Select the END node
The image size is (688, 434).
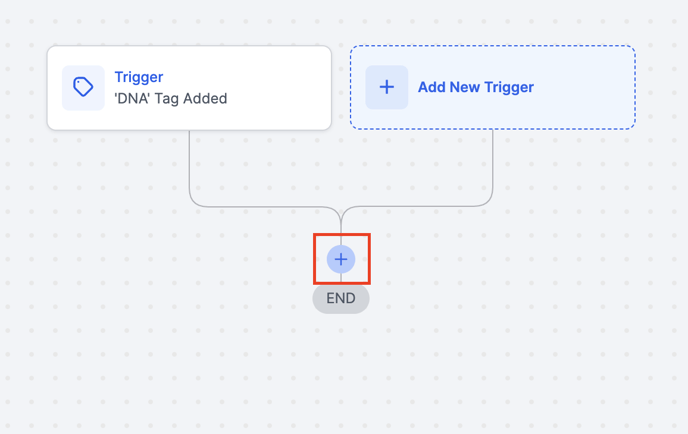341,298
